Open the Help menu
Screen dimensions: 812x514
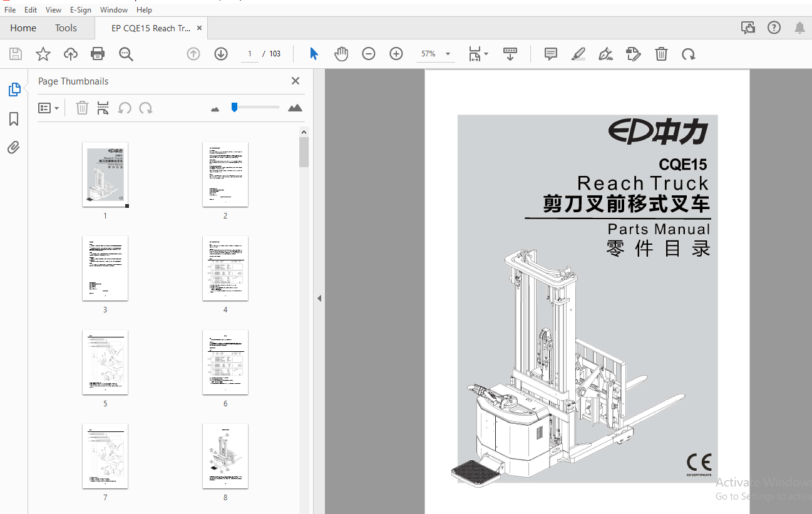[x=144, y=10]
